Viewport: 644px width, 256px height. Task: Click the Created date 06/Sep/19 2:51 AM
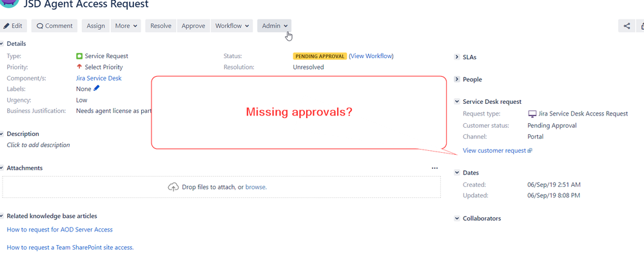[x=554, y=185]
